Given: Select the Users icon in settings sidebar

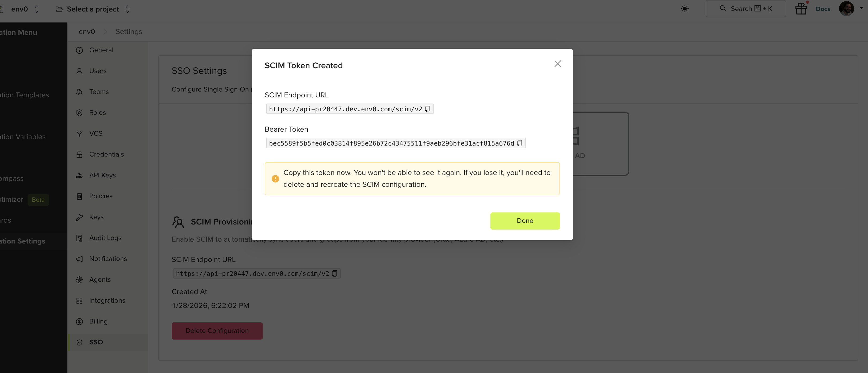Looking at the screenshot, I should [x=79, y=71].
